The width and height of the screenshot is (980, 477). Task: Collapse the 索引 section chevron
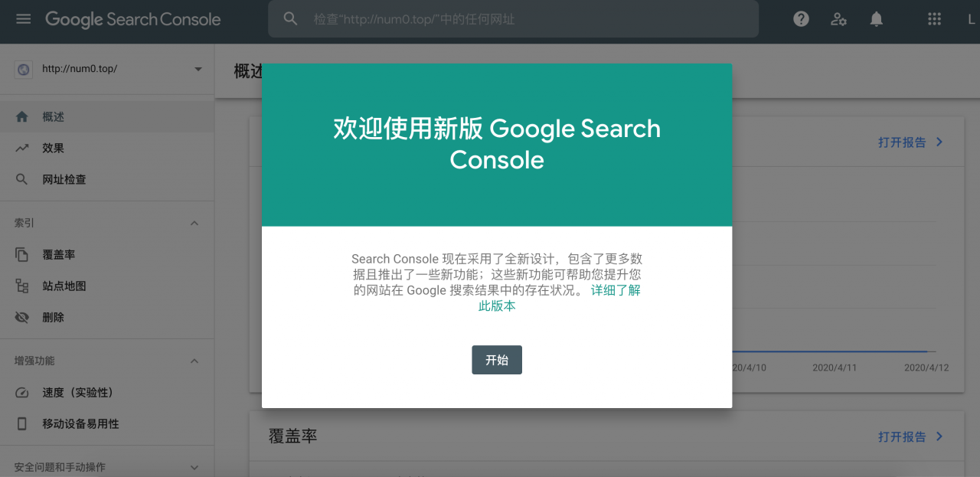tap(194, 223)
